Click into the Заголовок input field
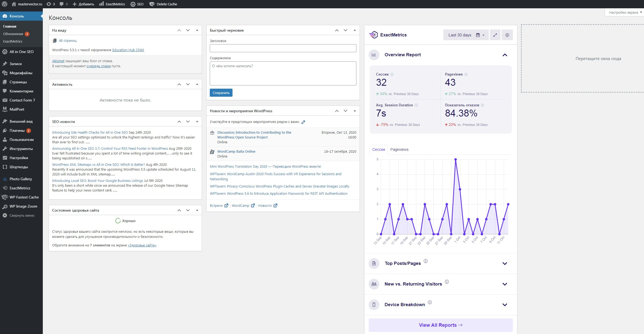The image size is (644, 334). (x=283, y=48)
